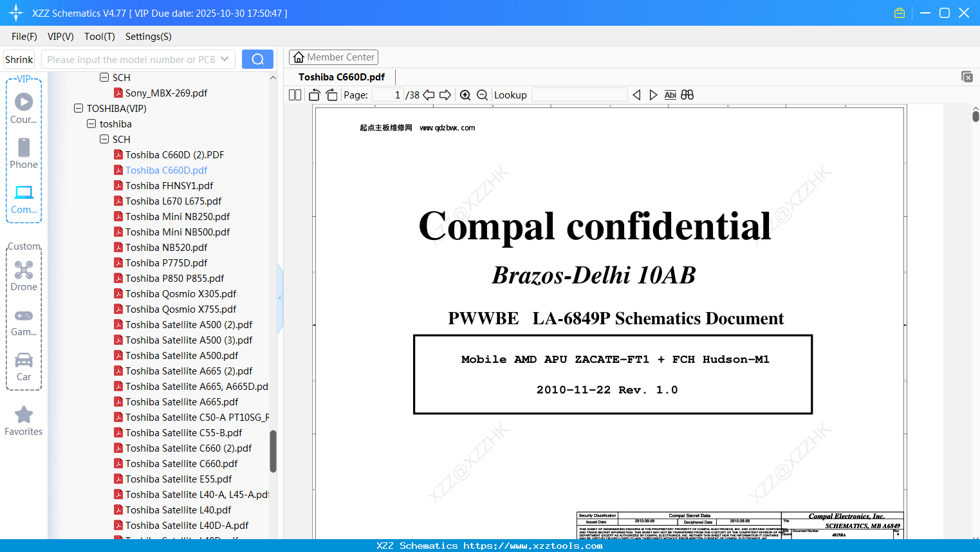Click the binoculars search icon
980x552 pixels.
[687, 95]
